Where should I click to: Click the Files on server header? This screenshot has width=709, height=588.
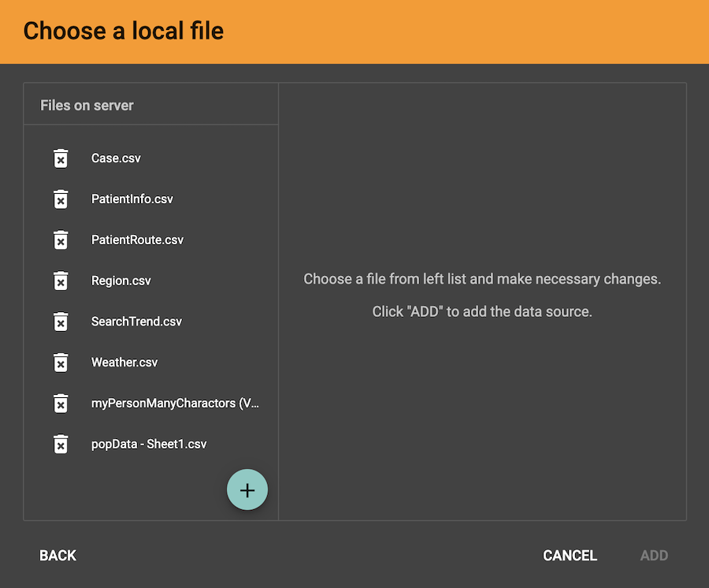[86, 105]
